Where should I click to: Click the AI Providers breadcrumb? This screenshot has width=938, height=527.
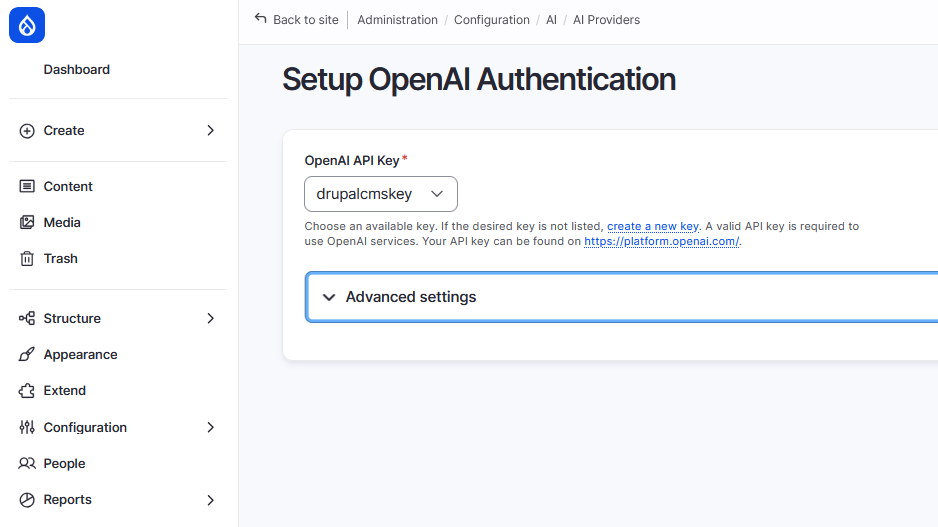click(606, 20)
